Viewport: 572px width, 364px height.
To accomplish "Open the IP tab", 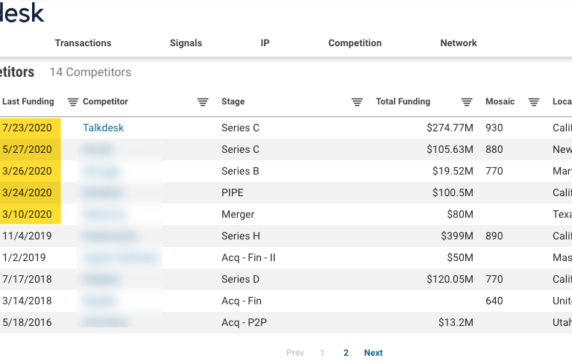I will point(265,43).
